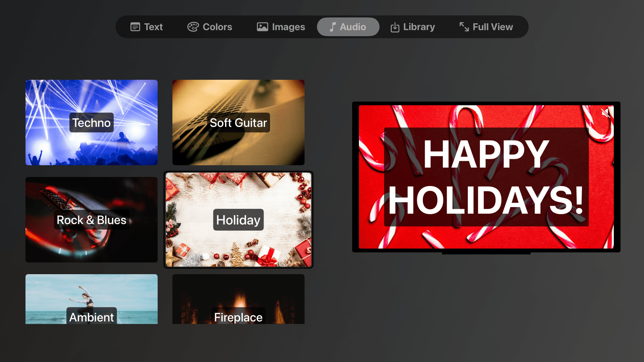Click the Text tab in toolbar
Viewport: 644px width, 362px height.
[x=146, y=27]
